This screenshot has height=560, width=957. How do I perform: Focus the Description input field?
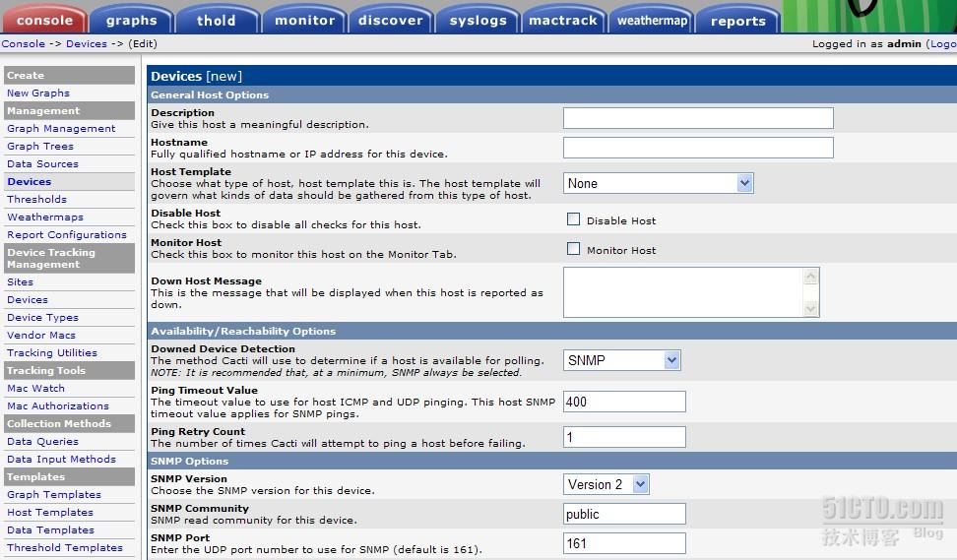coord(698,118)
